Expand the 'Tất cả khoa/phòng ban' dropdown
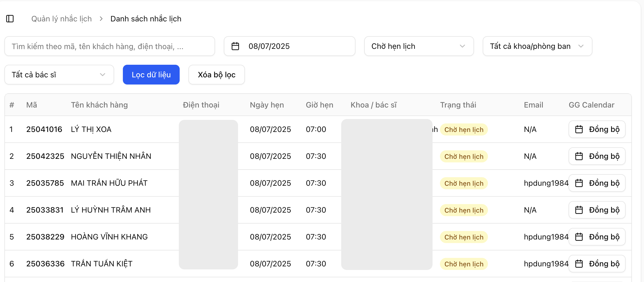The width and height of the screenshot is (644, 282). (x=537, y=46)
